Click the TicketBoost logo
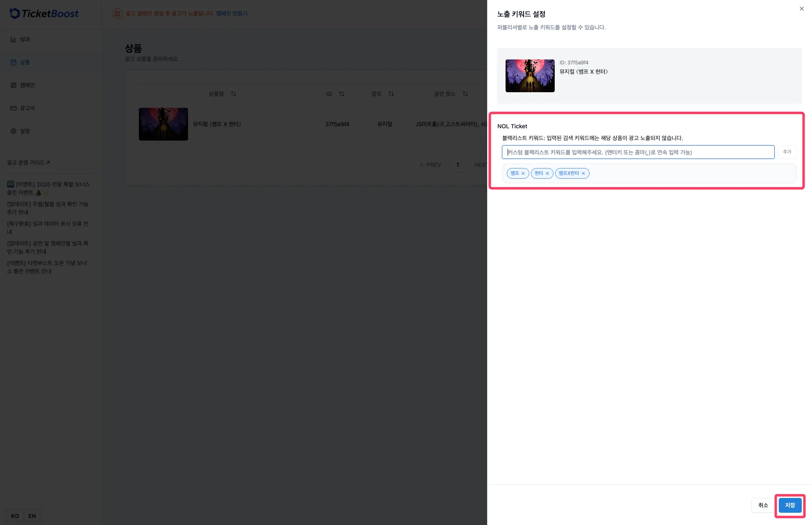Viewport: 812px width, 525px height. pos(44,14)
